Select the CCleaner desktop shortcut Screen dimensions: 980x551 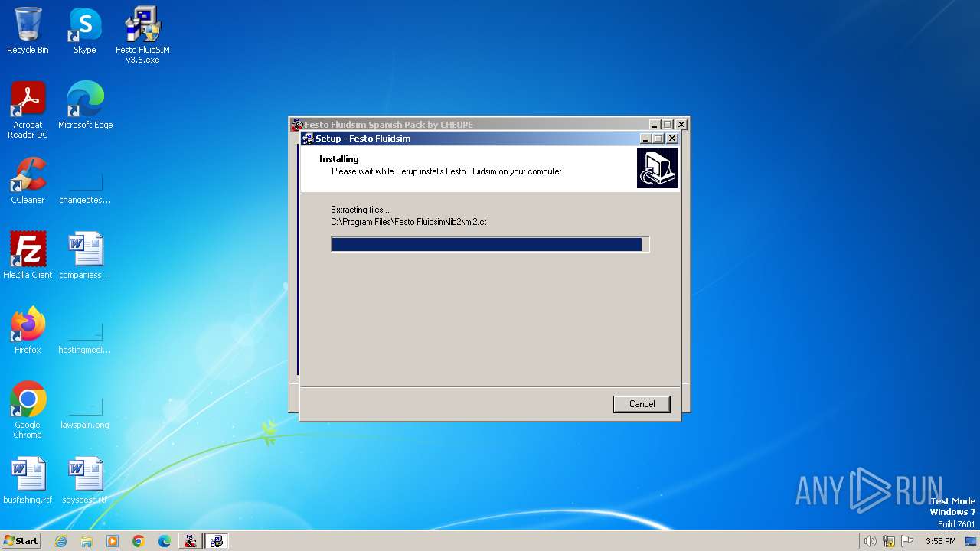point(28,181)
